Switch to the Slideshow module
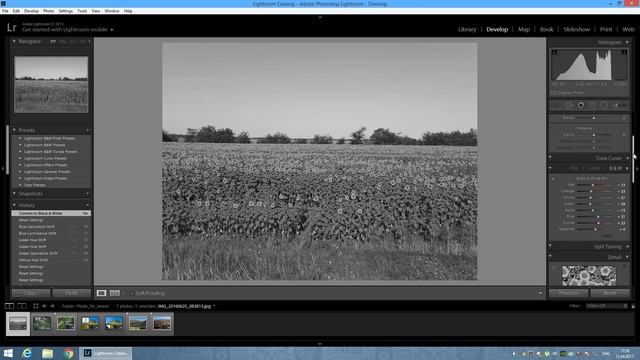Image resolution: width=640 pixels, height=360 pixels. (x=576, y=29)
